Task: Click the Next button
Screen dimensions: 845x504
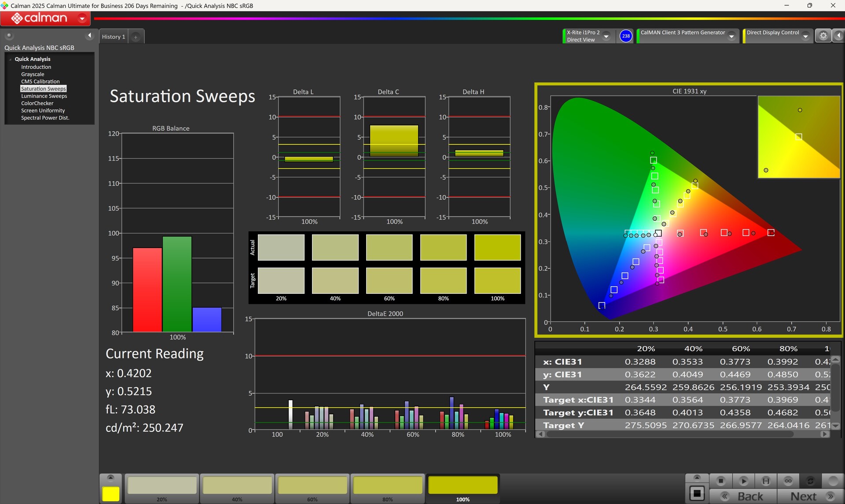Action: click(810, 496)
